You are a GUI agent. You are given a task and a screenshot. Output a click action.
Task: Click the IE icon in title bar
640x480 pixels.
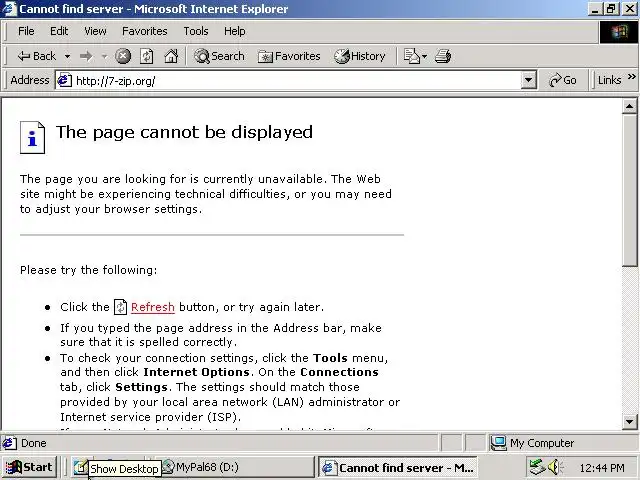9,9
